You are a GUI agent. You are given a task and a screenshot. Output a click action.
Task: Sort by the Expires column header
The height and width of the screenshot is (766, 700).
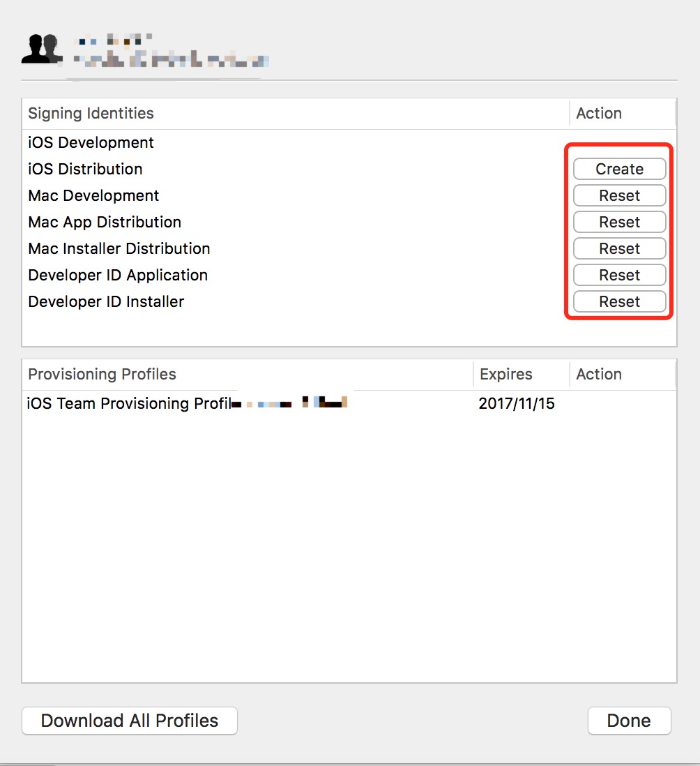(x=506, y=374)
